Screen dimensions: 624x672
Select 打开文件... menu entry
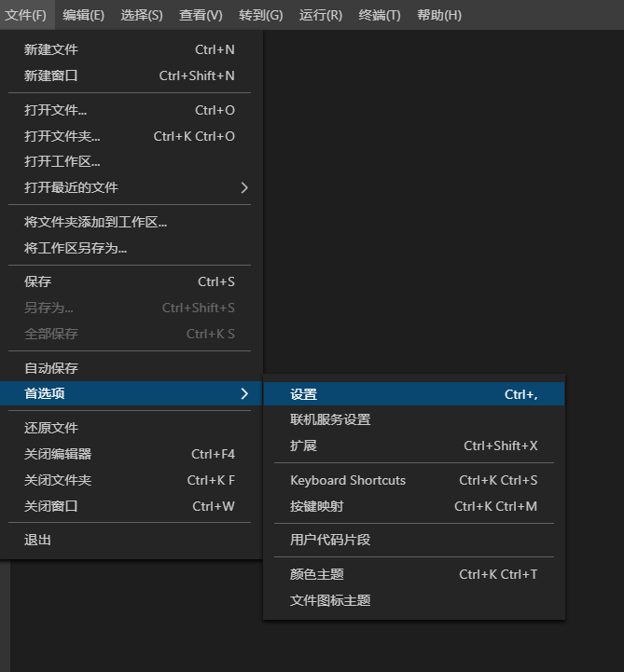click(130, 110)
